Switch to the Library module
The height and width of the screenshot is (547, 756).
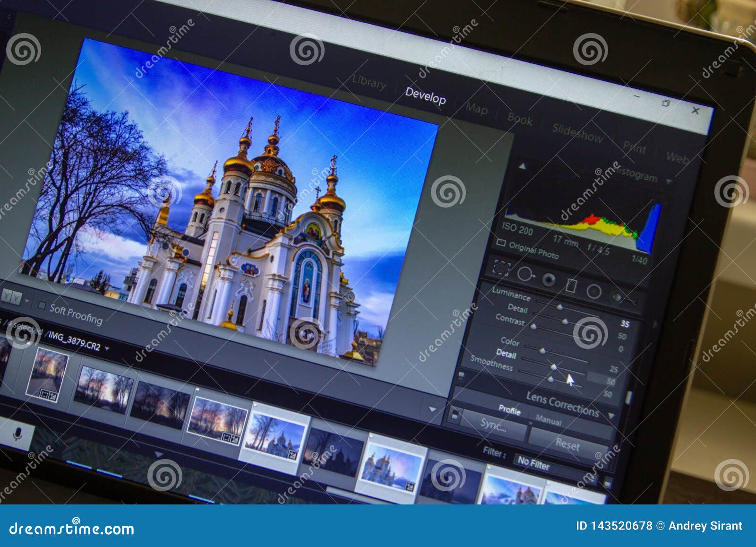coord(369,83)
